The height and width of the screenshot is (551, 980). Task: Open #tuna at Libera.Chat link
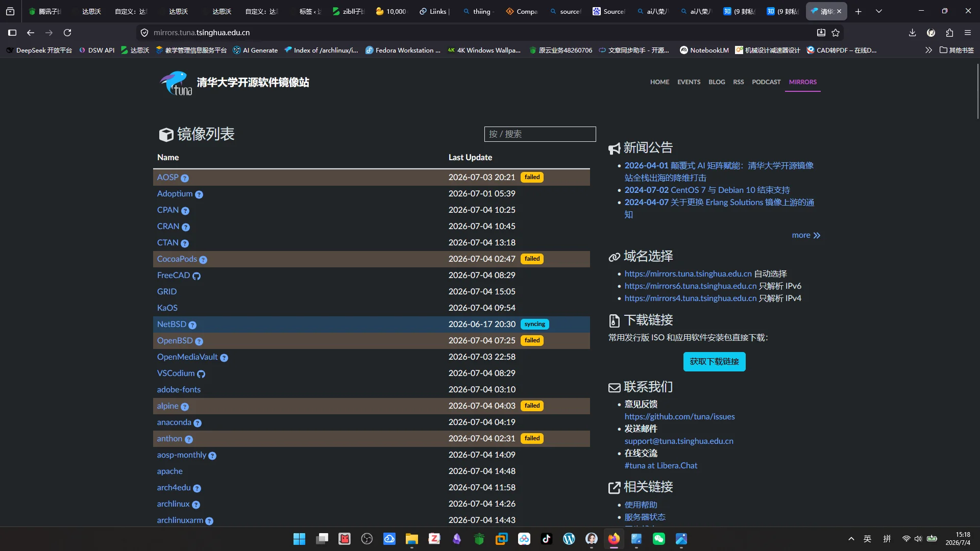[660, 466]
